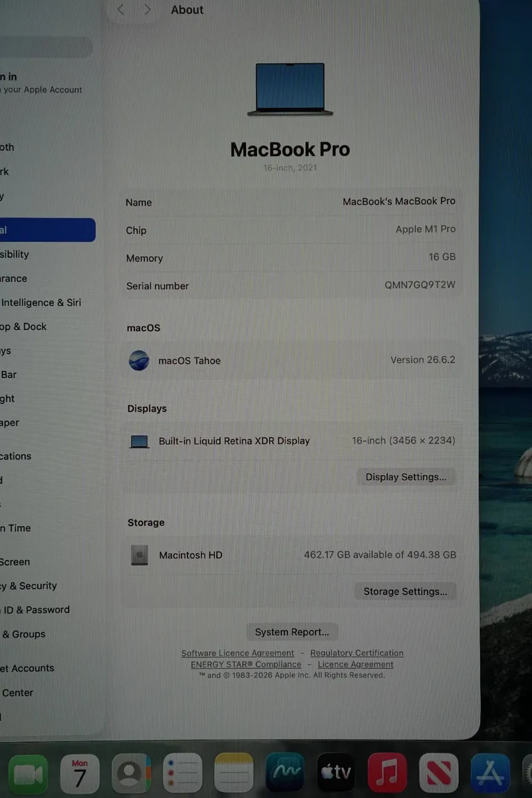This screenshot has width=532, height=798.
Task: Select Lock Screen in the sidebar
Action: pos(15,562)
